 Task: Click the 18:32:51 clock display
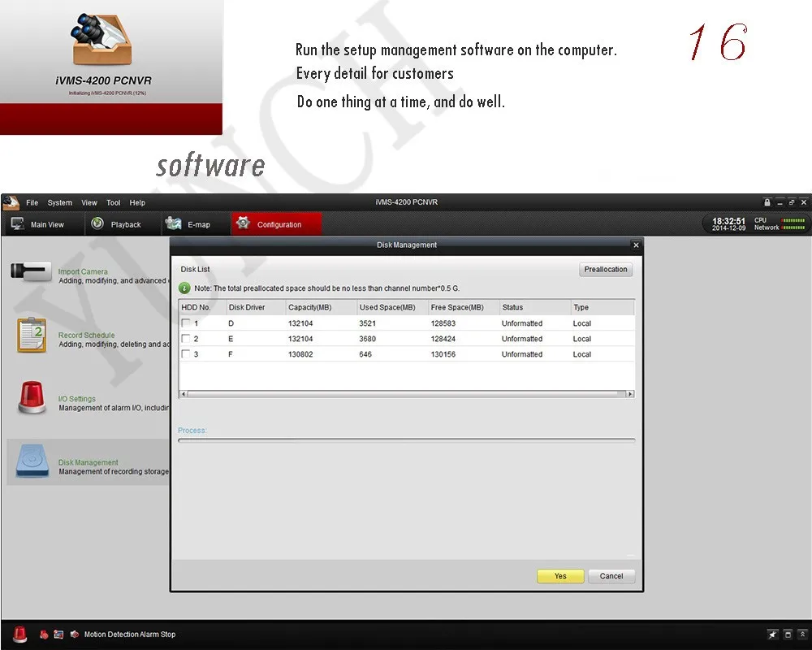pyautogui.click(x=728, y=221)
